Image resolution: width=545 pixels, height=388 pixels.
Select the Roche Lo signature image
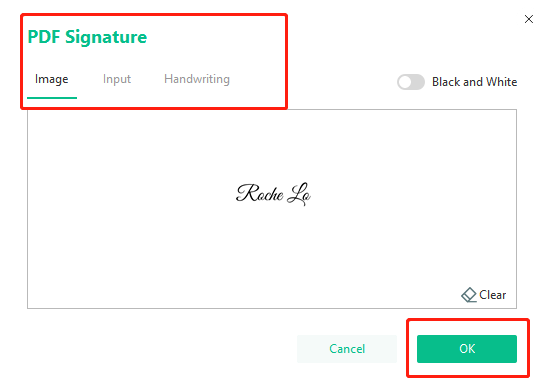pyautogui.click(x=273, y=194)
